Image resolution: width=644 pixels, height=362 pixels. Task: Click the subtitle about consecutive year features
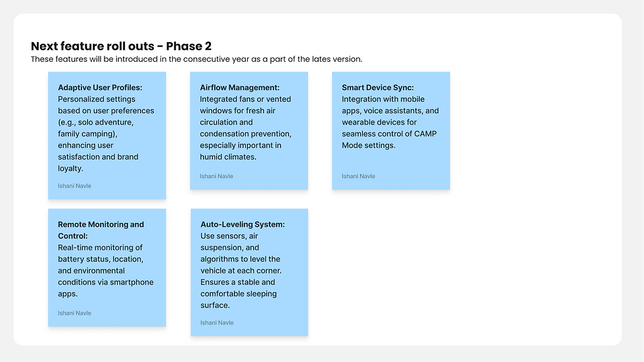coord(196,59)
